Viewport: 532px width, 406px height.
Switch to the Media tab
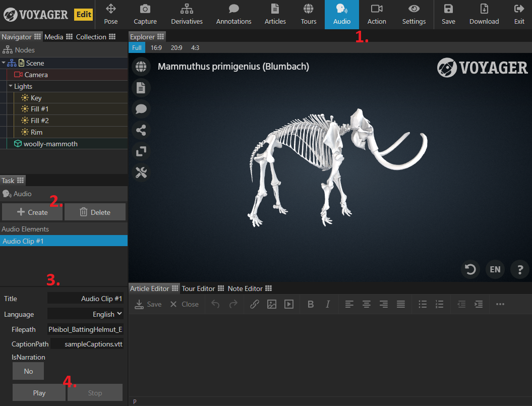coord(54,37)
